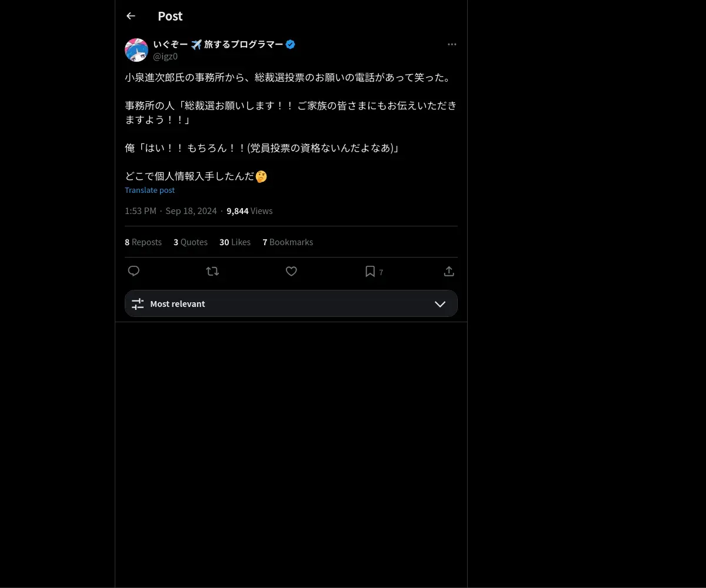Image resolution: width=706 pixels, height=588 pixels.
Task: Open the sliders filter icon for replies
Action: tap(138, 304)
